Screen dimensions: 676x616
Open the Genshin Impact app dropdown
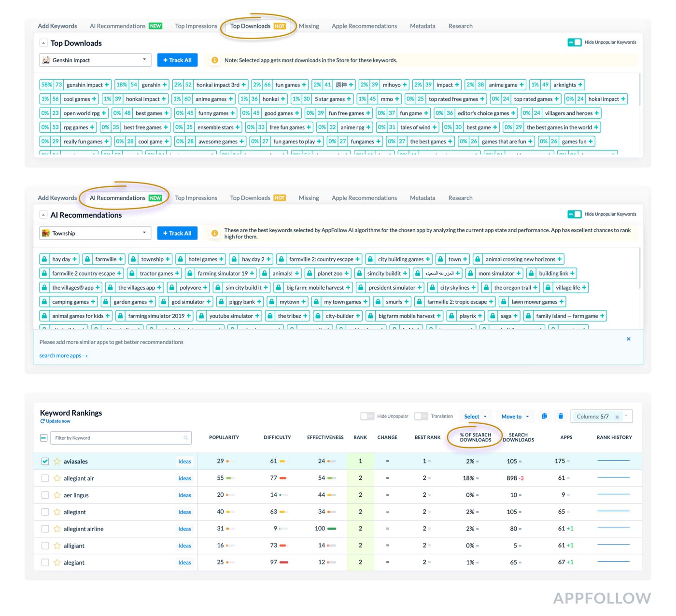95,60
